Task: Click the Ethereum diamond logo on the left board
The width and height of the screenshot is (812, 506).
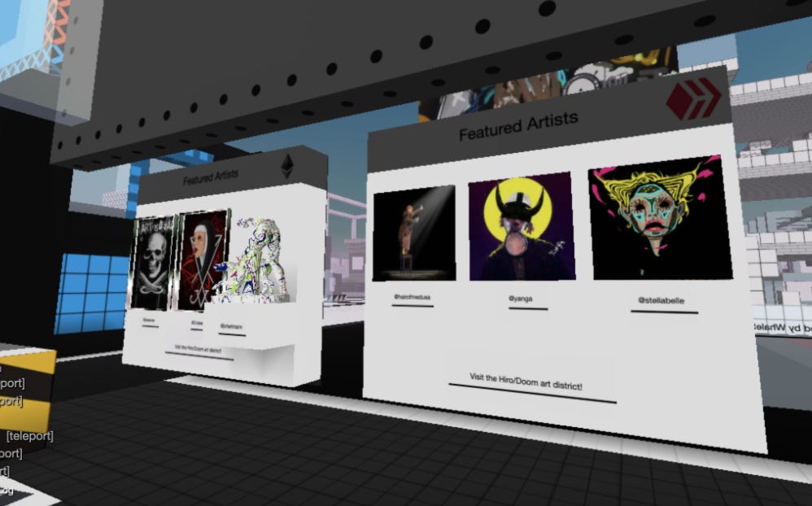Action: click(287, 167)
